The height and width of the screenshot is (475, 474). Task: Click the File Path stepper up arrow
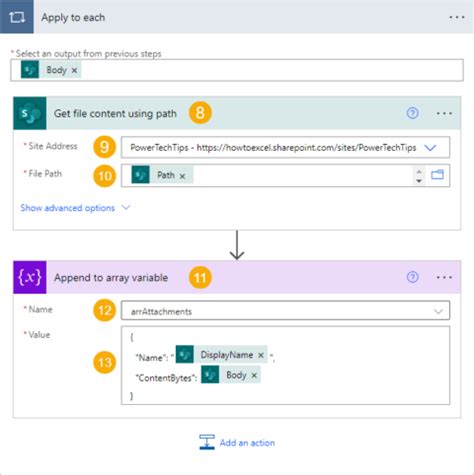tap(419, 171)
